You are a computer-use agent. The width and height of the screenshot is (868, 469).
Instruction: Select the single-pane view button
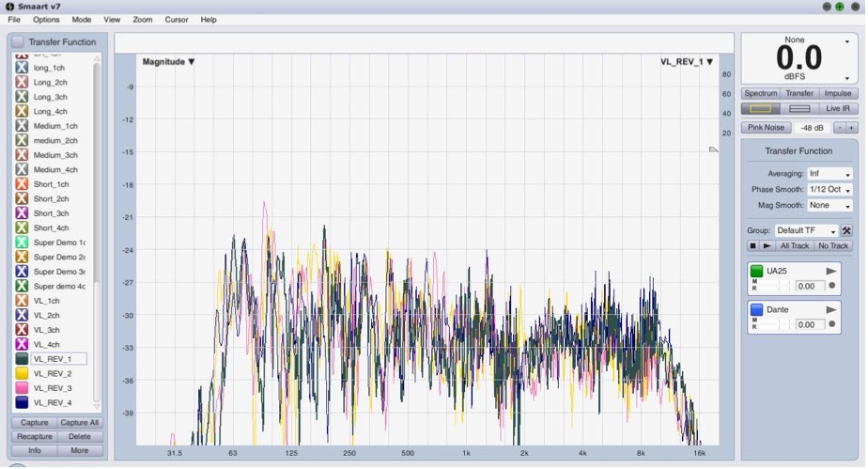pos(761,108)
